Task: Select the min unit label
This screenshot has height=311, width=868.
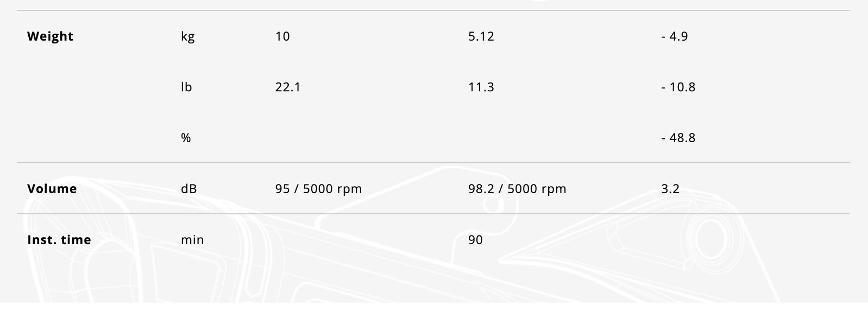Action: [192, 240]
